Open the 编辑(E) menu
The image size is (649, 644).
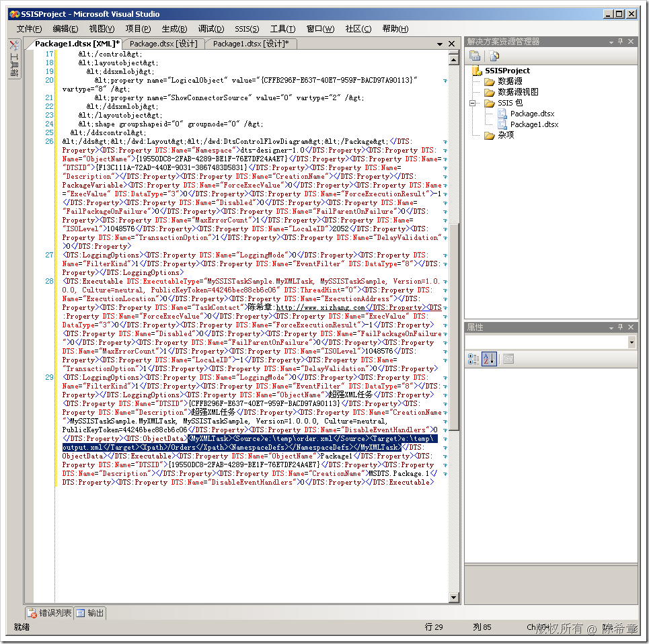[x=65, y=28]
